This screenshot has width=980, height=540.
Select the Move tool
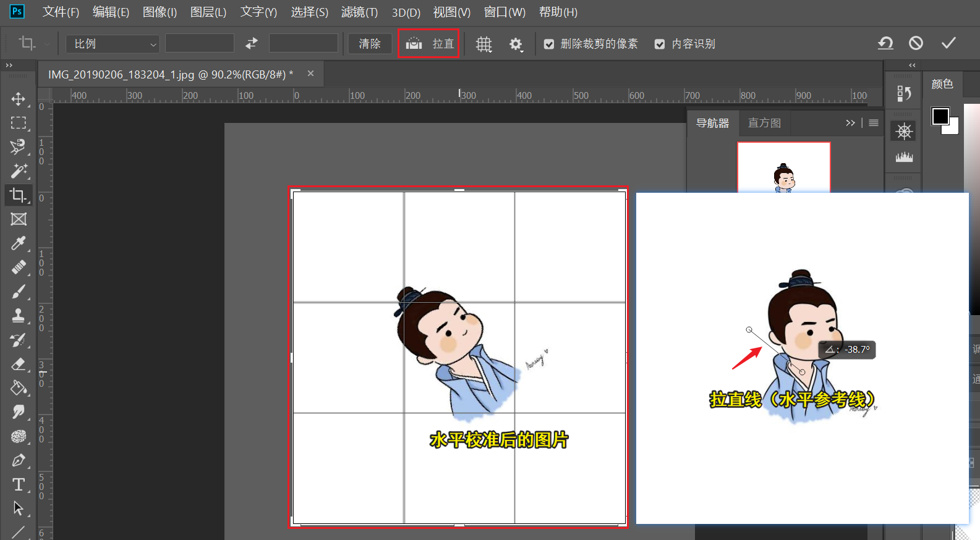pos(19,99)
